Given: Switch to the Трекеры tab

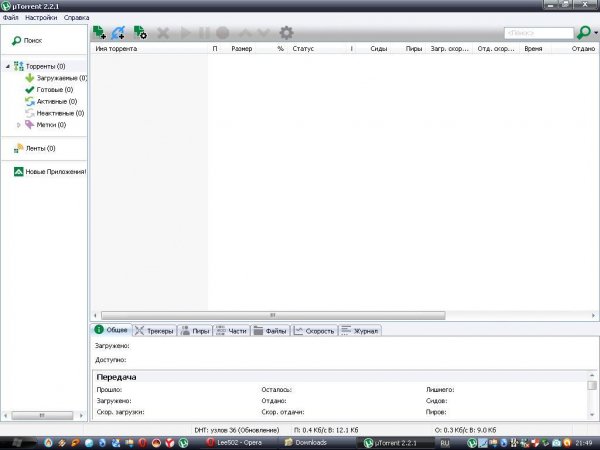Looking at the screenshot, I should point(155,331).
